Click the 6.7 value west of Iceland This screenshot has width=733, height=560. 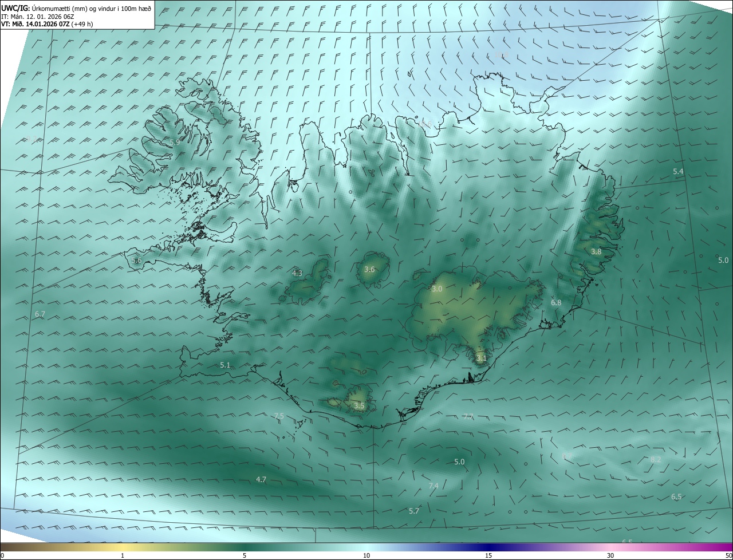coord(40,314)
